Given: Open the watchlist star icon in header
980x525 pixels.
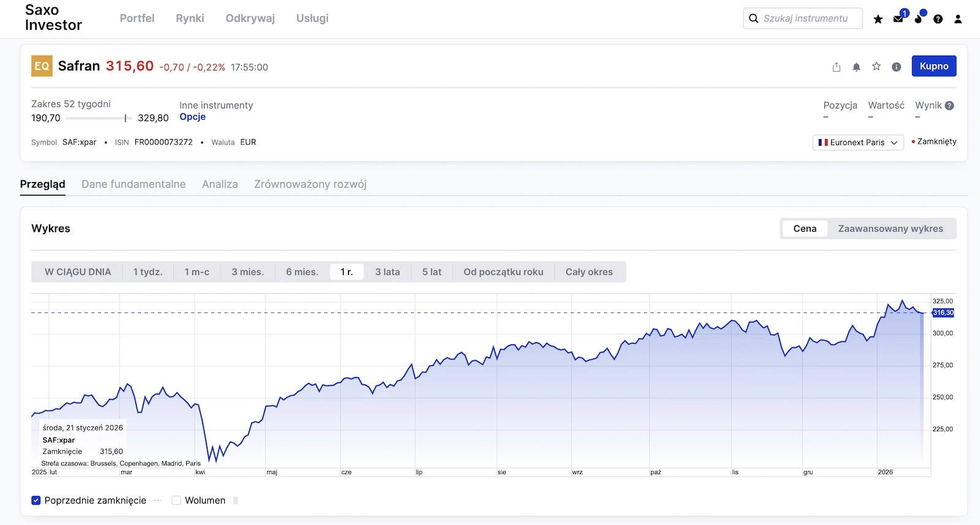Looking at the screenshot, I should point(878,19).
